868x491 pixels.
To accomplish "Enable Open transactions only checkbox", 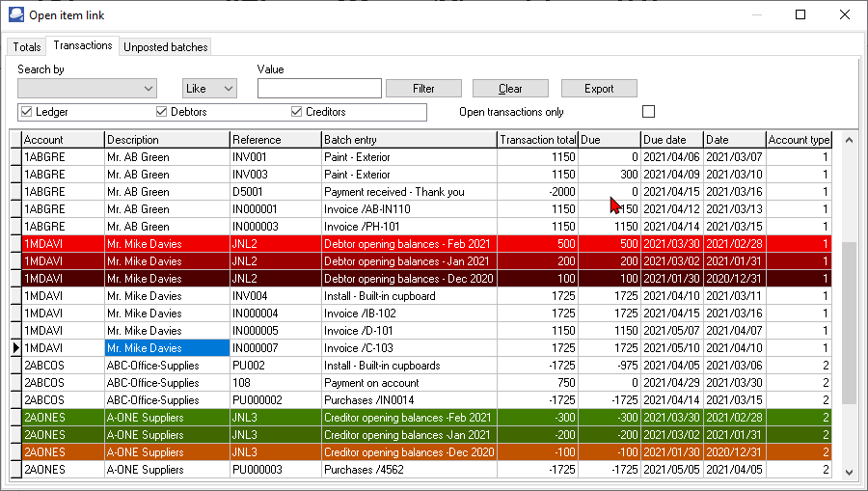I will click(648, 112).
